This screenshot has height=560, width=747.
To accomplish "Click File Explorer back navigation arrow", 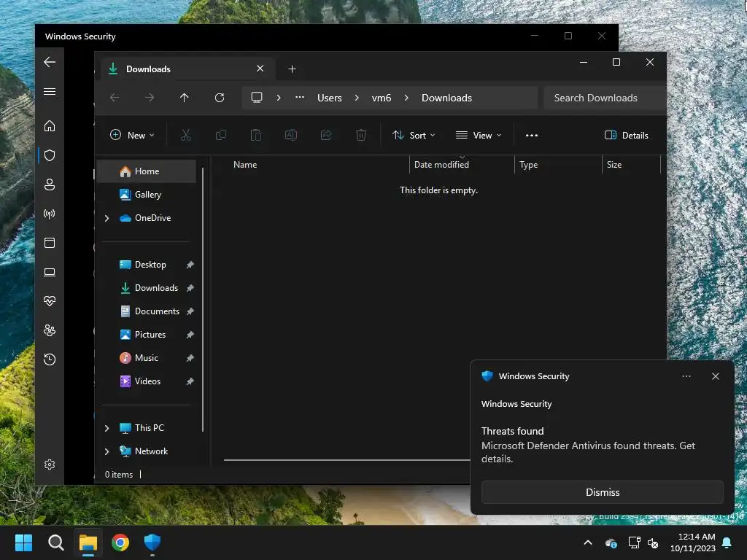I will (115, 98).
